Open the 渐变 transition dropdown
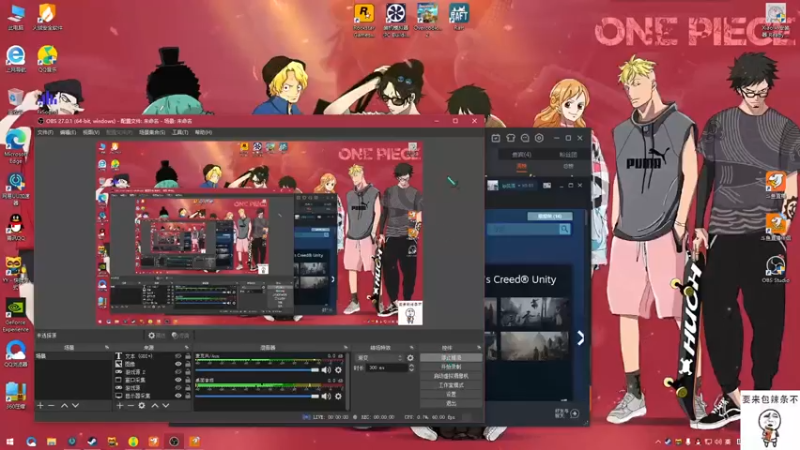Viewport: 800px width, 450px height. (380, 358)
